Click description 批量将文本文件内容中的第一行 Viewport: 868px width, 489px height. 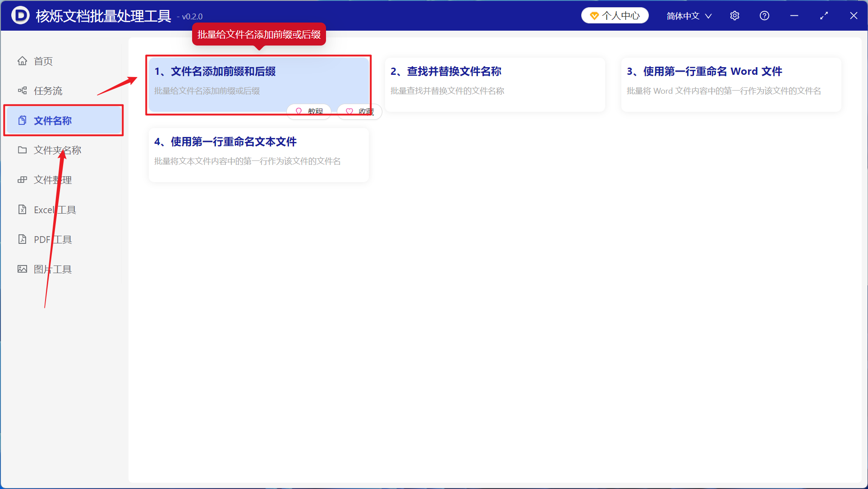pos(248,161)
